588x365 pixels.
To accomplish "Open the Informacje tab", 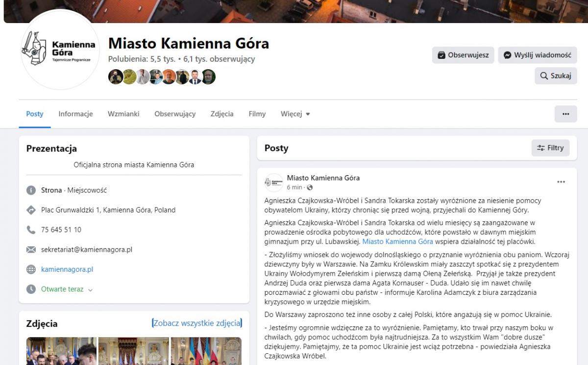I will point(75,114).
